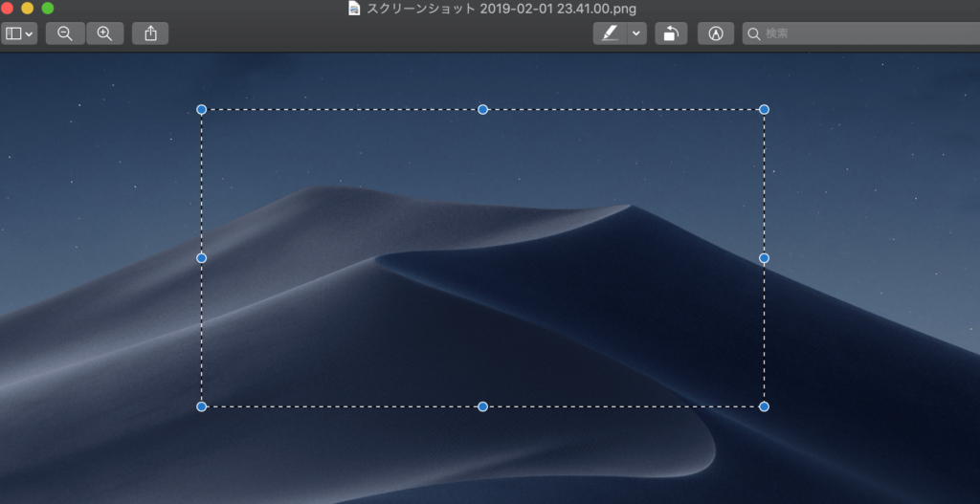Click the top-right selection handle
The height and width of the screenshot is (504, 980).
point(764,110)
